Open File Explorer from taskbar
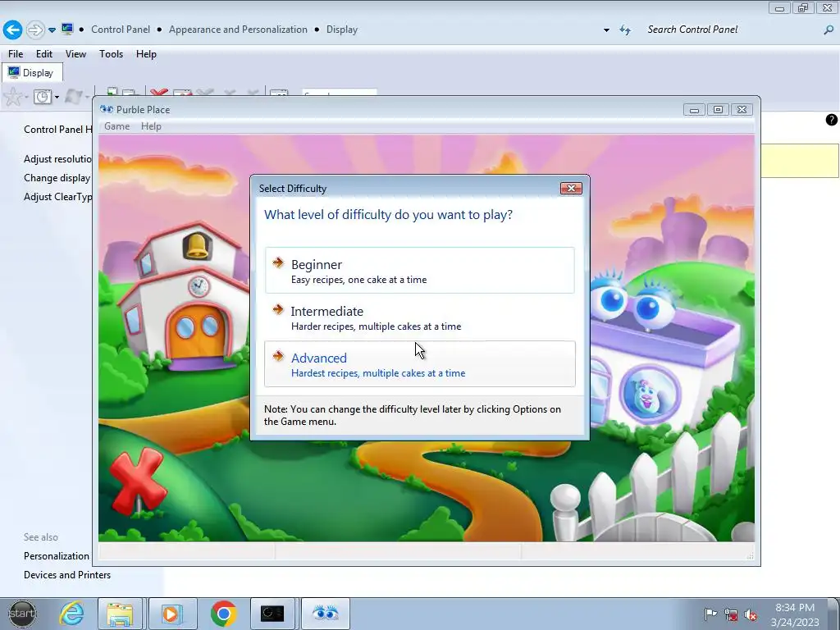 [120, 614]
